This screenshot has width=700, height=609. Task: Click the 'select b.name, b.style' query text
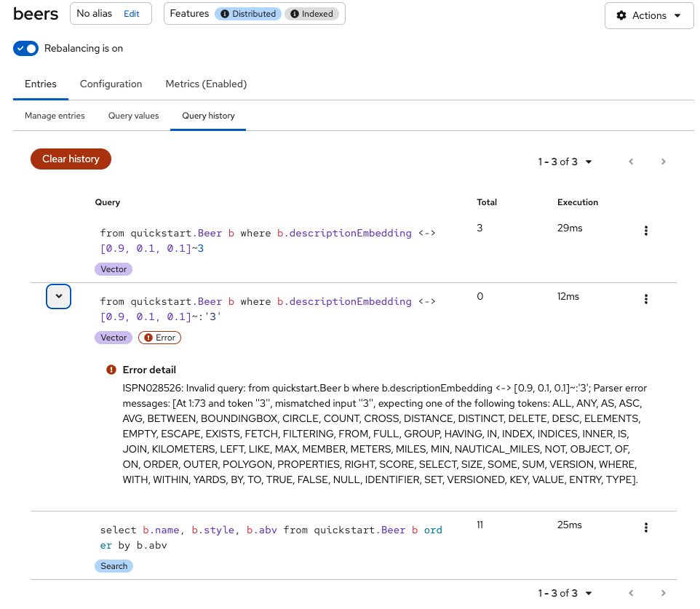pyautogui.click(x=271, y=538)
